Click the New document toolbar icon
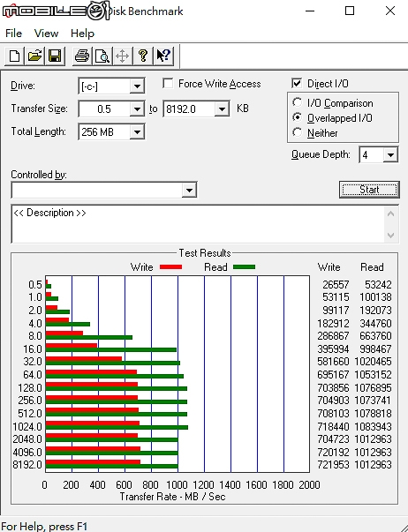The height and width of the screenshot is (532, 408). (x=14, y=56)
